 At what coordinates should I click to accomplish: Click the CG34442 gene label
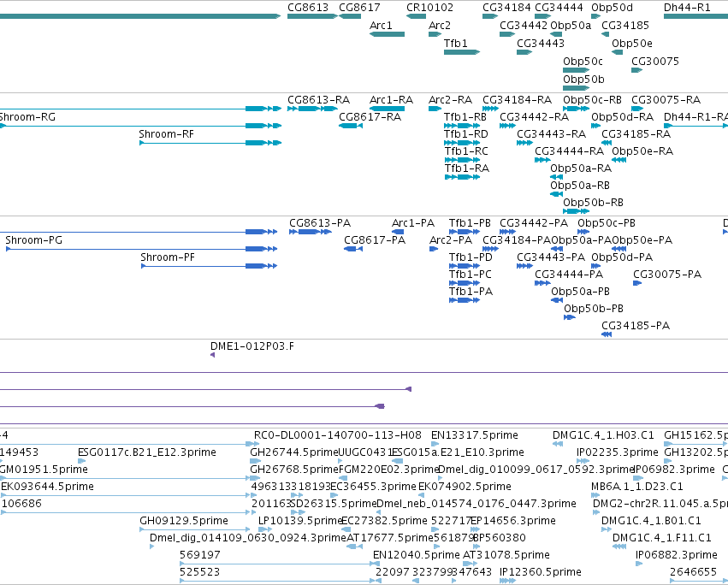pyautogui.click(x=524, y=25)
